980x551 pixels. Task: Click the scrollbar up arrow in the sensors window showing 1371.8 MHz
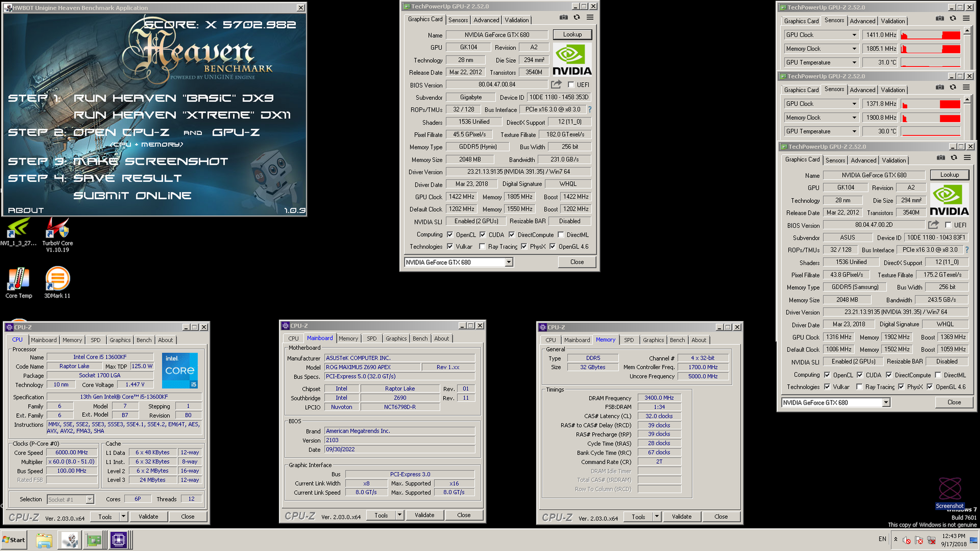(967, 100)
